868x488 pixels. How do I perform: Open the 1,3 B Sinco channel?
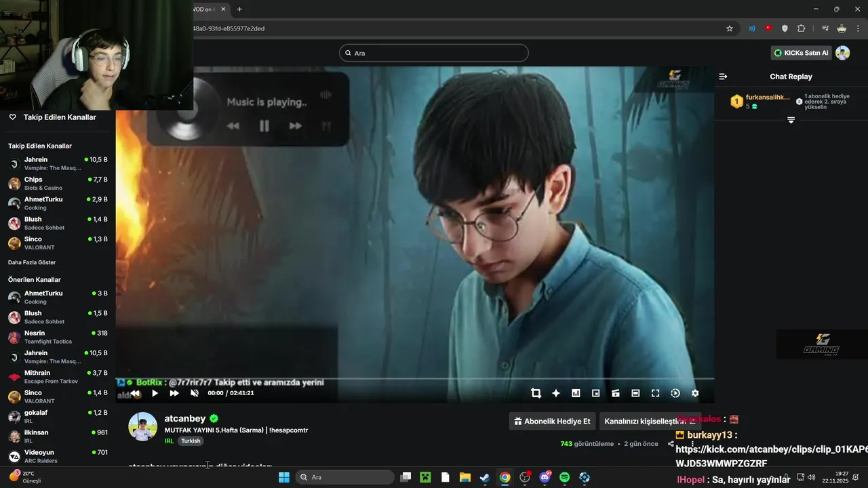[x=58, y=243]
